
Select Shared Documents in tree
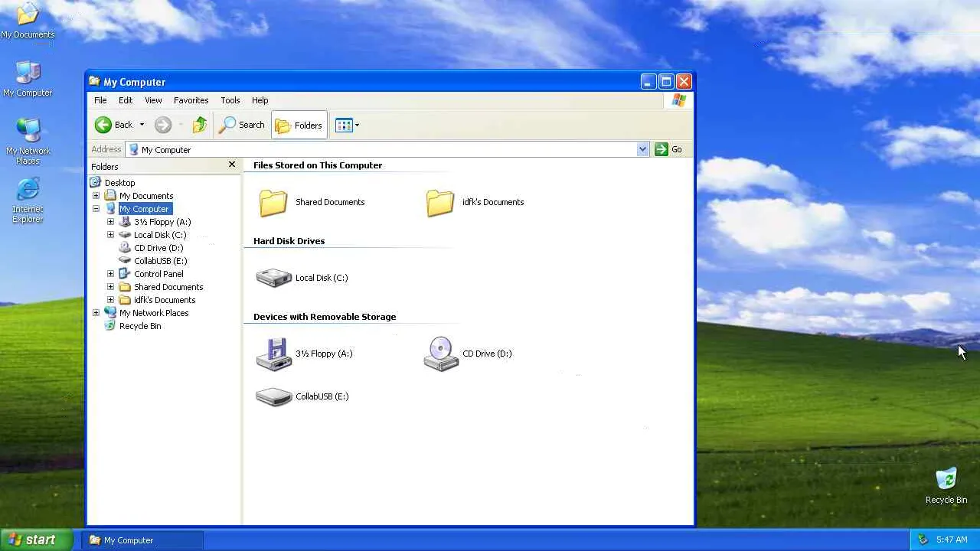click(168, 287)
